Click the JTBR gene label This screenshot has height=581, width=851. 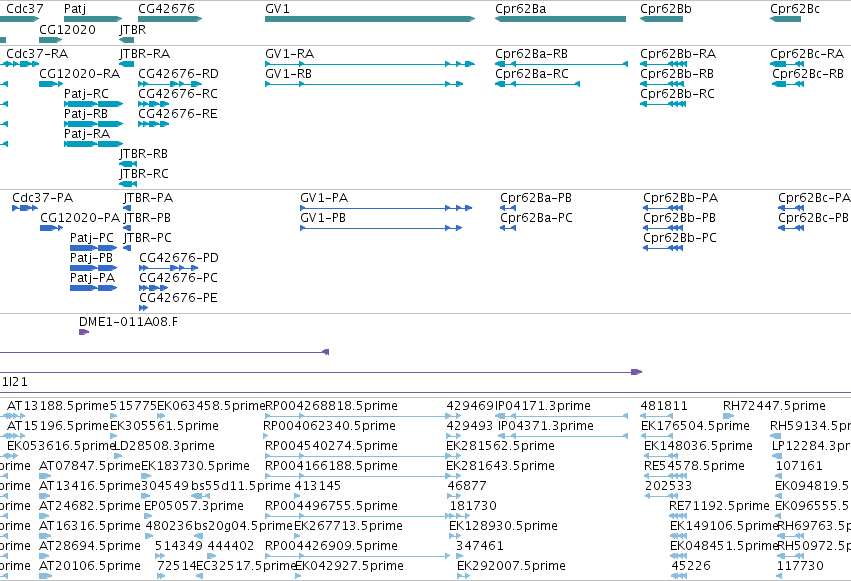pos(132,29)
